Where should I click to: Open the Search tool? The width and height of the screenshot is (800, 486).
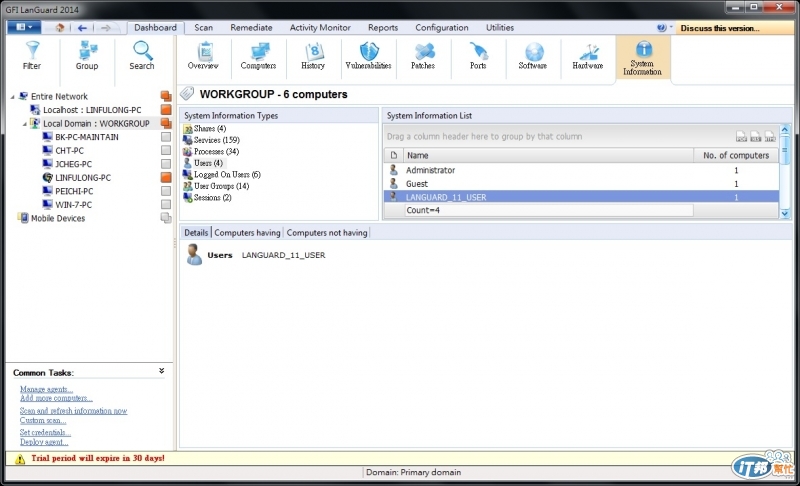point(141,56)
